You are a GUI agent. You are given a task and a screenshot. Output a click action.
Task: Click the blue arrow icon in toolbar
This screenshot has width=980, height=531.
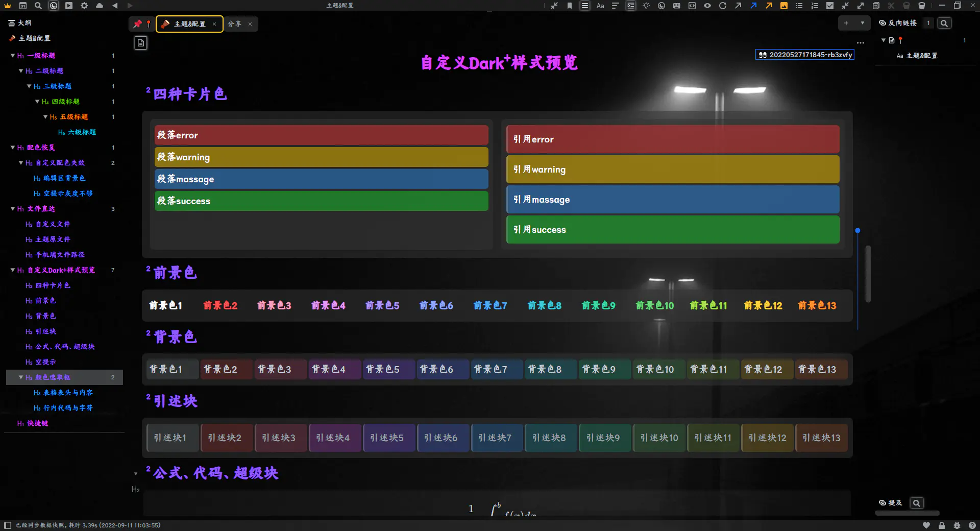coord(753,6)
